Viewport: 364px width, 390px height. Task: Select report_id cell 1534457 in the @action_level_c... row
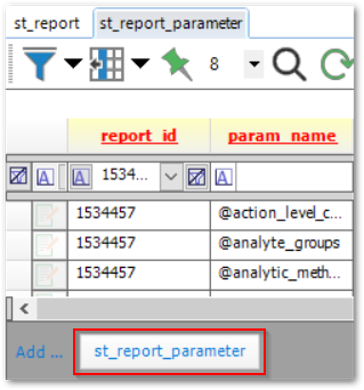coord(139,215)
